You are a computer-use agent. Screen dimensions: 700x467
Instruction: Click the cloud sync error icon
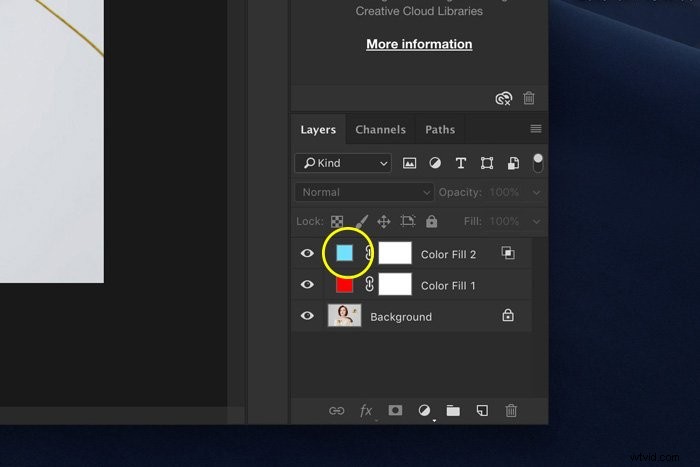[504, 98]
